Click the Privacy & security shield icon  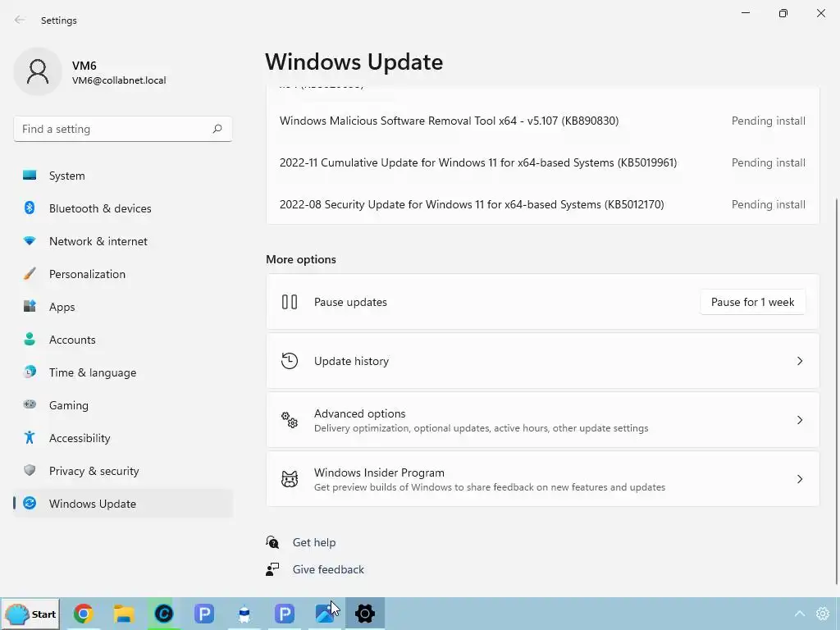tap(30, 470)
